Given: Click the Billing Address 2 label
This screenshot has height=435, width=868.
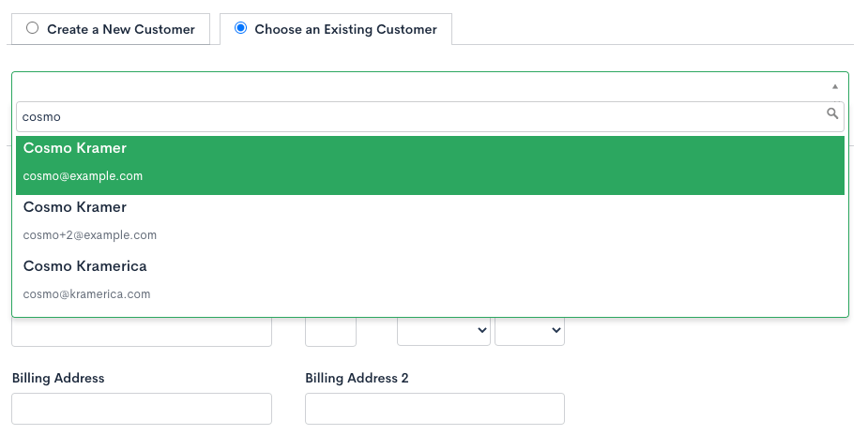Looking at the screenshot, I should click(x=357, y=379).
